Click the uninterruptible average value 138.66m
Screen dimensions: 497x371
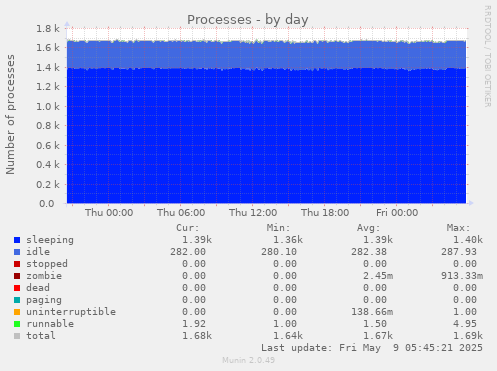(372, 312)
